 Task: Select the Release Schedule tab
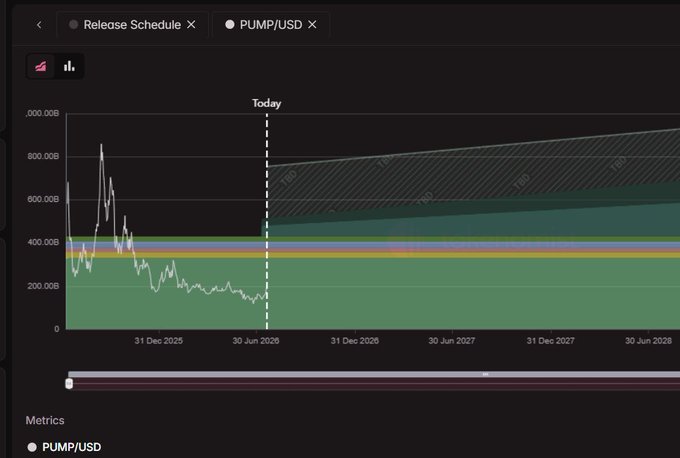point(132,25)
